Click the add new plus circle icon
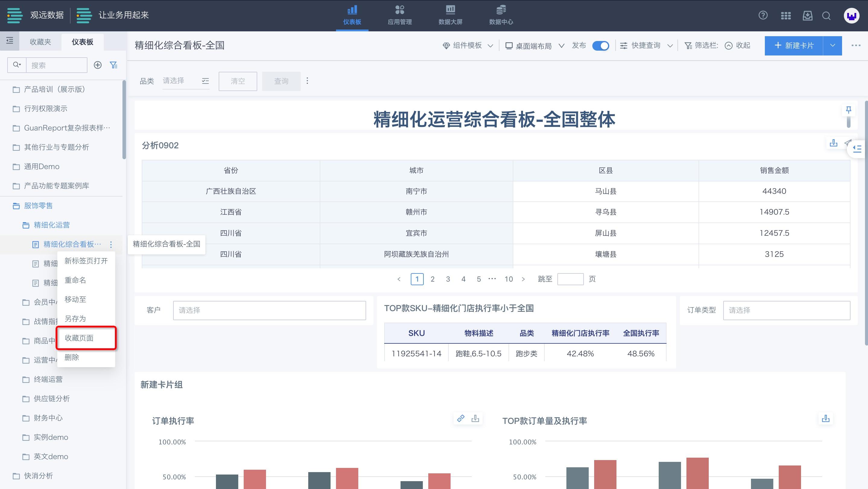The width and height of the screenshot is (868, 489). [98, 65]
